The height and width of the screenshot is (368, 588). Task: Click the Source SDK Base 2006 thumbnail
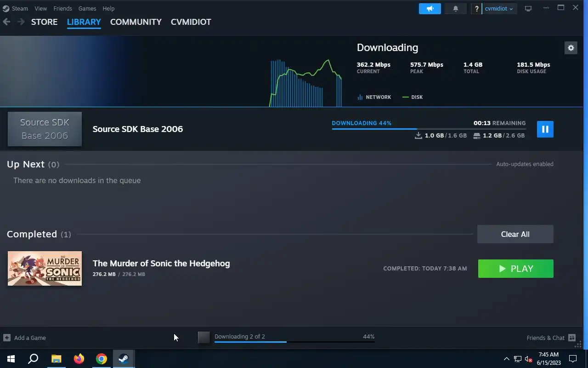[45, 129]
